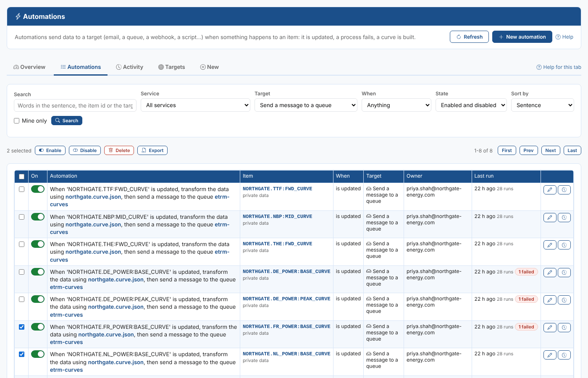Open the Service dropdown showing 'All services'

coord(195,105)
